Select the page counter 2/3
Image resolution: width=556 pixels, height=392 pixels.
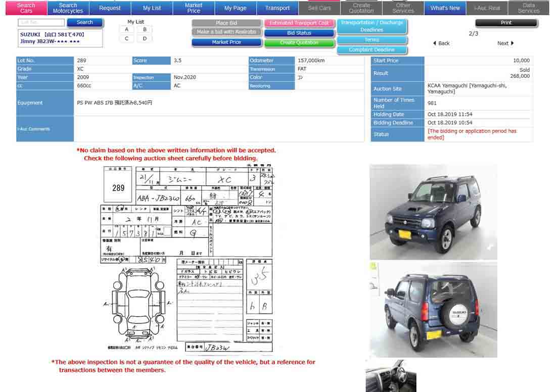474,34
